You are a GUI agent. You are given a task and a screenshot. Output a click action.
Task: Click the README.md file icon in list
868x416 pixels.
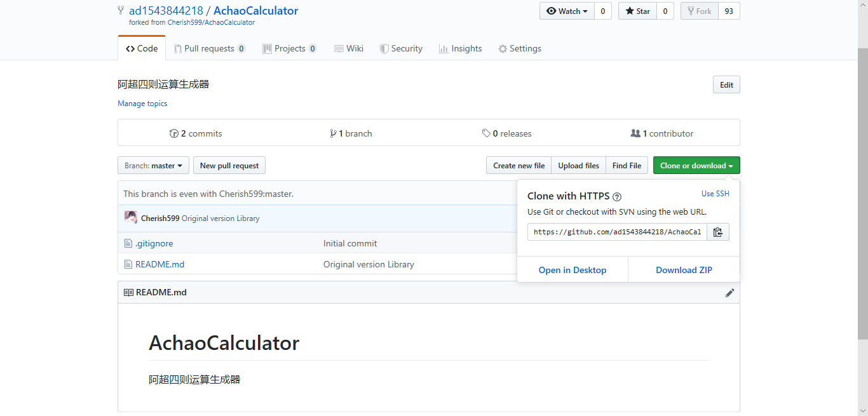click(x=128, y=264)
